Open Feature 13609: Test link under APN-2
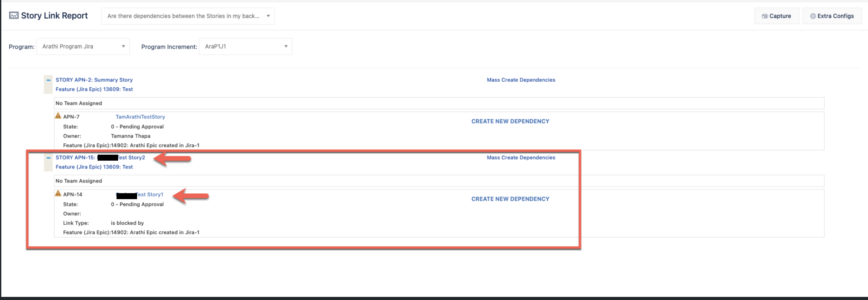The height and width of the screenshot is (300, 868). coord(94,89)
